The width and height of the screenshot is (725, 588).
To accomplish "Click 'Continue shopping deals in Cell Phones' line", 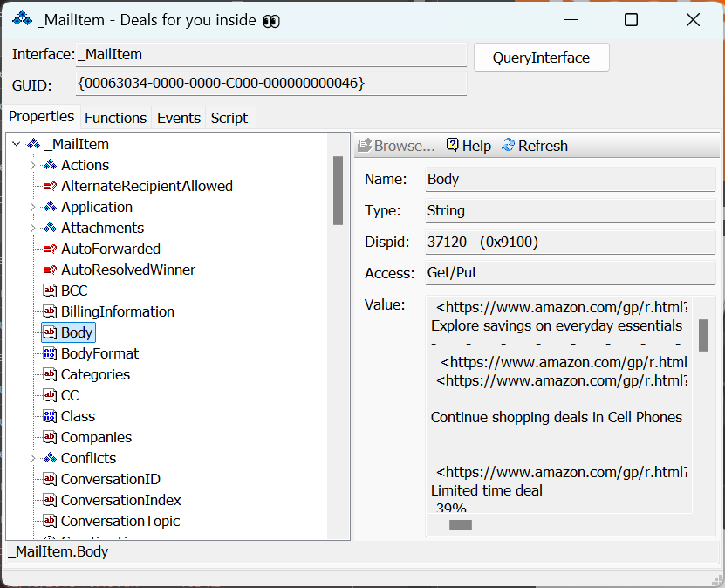I will point(557,417).
